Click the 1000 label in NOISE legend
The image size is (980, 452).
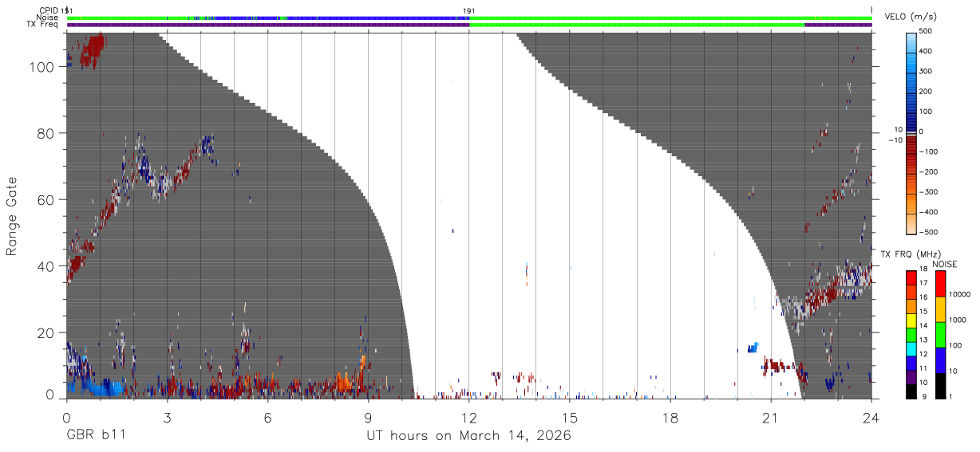click(x=958, y=320)
